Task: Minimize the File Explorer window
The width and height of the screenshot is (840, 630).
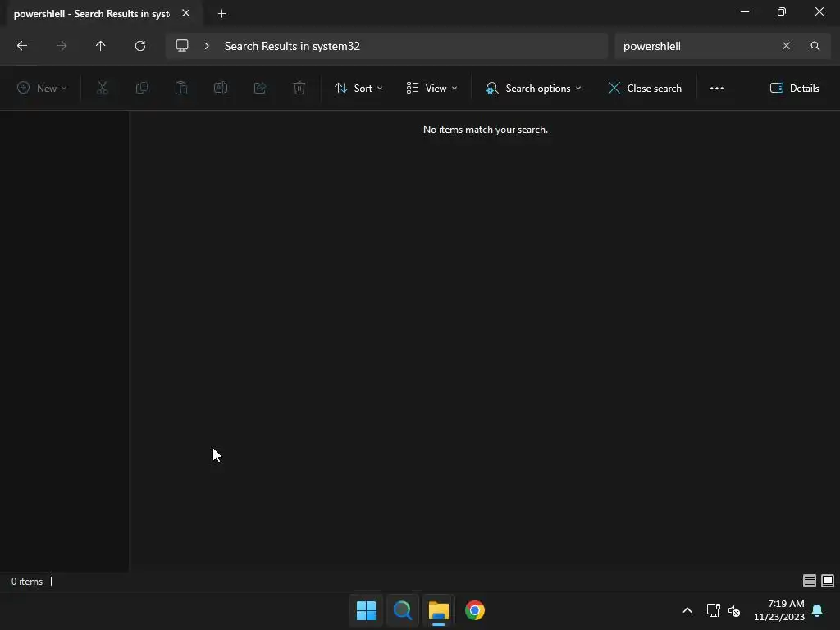Action: point(745,11)
